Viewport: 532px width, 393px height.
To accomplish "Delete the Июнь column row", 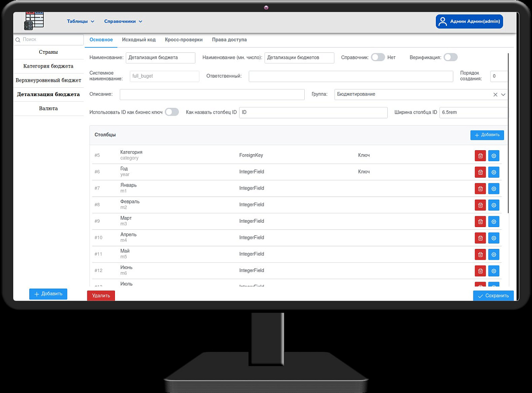I will click(x=480, y=271).
